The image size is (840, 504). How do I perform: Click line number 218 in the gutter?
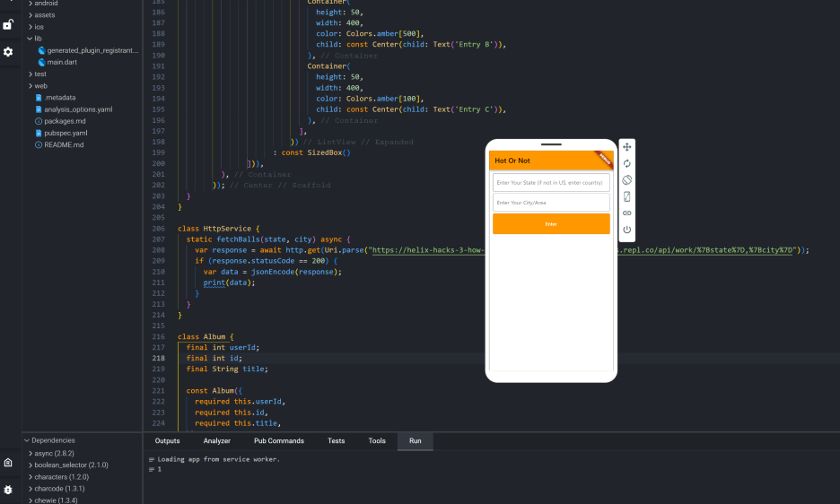(x=158, y=359)
